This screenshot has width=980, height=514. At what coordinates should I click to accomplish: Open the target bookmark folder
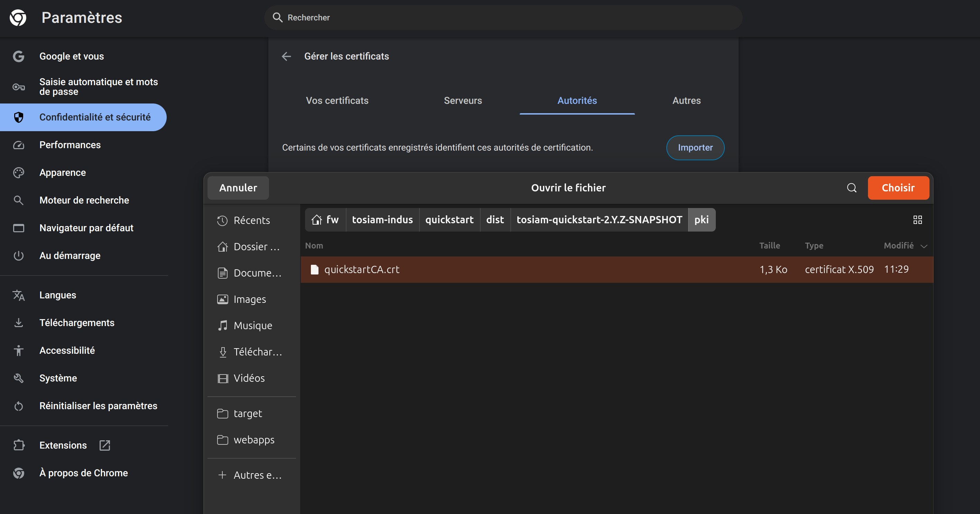[251, 414]
